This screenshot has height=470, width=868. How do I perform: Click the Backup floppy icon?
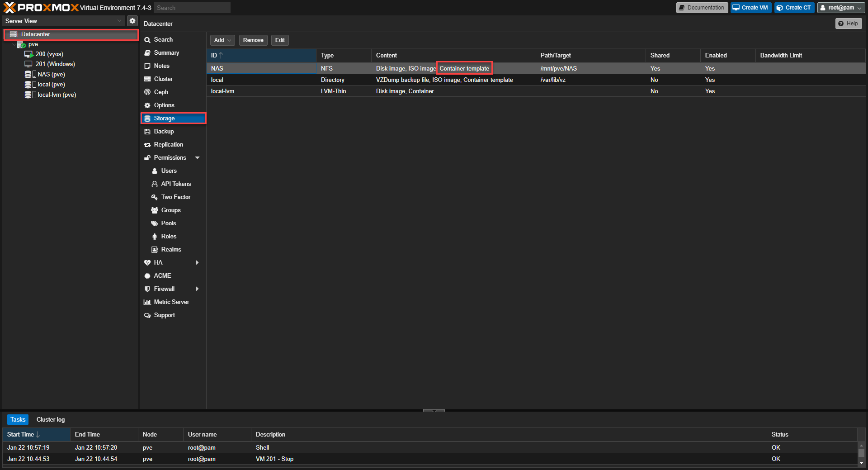[x=147, y=132]
